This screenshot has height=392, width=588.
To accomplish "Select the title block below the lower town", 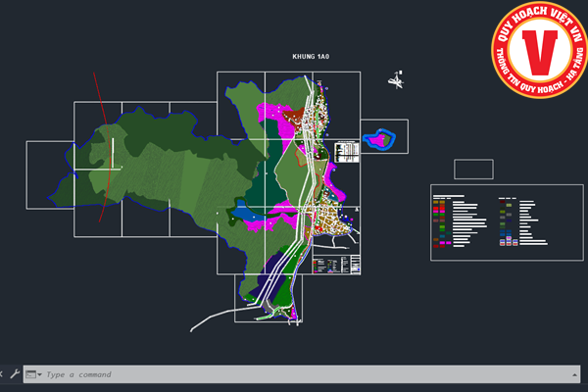I will (336, 265).
